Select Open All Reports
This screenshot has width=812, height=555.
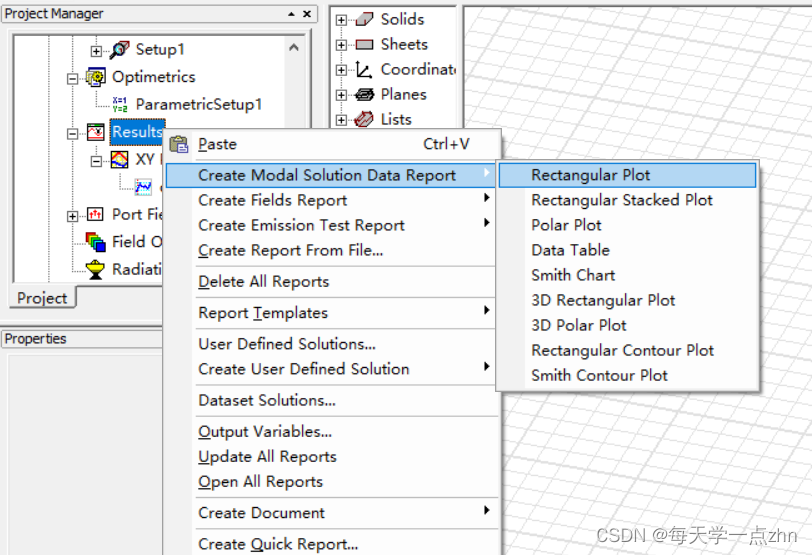click(x=332, y=481)
